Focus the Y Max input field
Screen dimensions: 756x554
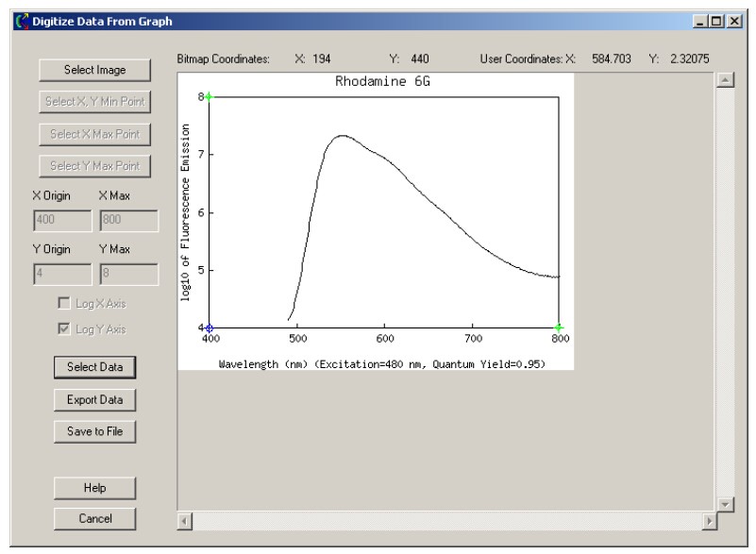pyautogui.click(x=128, y=274)
